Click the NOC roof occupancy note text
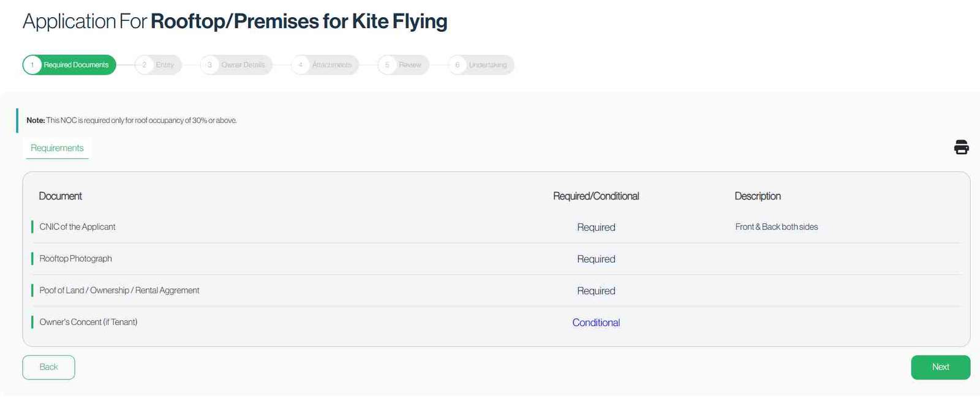 [132, 120]
